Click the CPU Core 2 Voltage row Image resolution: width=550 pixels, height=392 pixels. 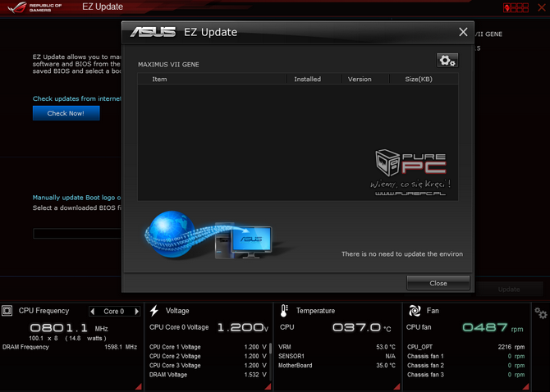208,356
